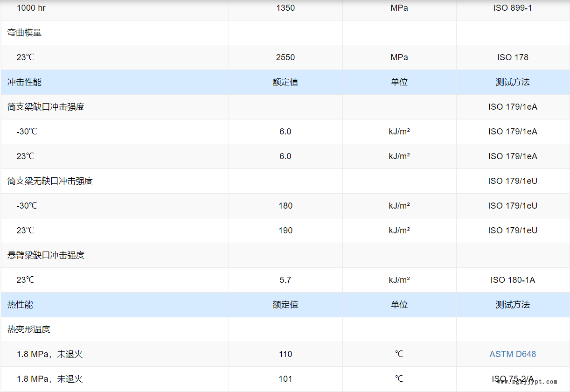This screenshot has height=392, width=570.
Task: Click "测试方法" in the 冲击性能 header row
Action: (513, 82)
